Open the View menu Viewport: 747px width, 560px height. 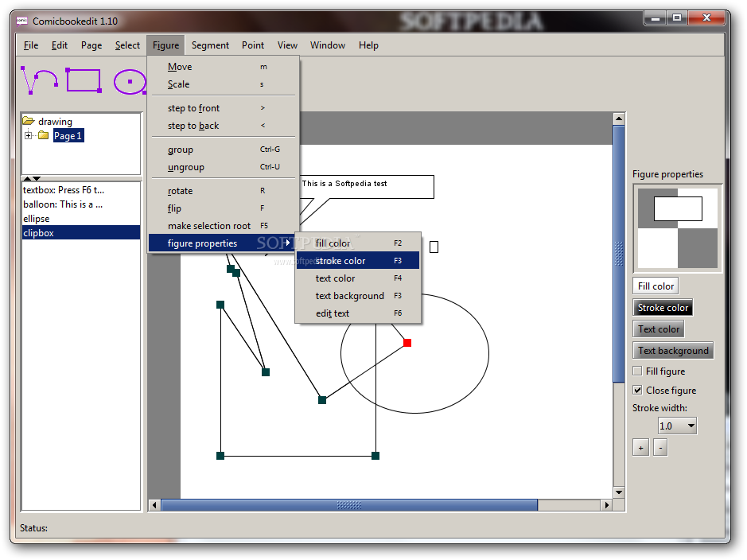pos(287,45)
